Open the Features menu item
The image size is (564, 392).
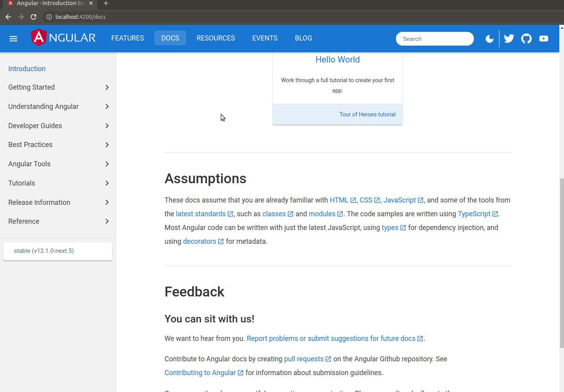pyautogui.click(x=128, y=38)
